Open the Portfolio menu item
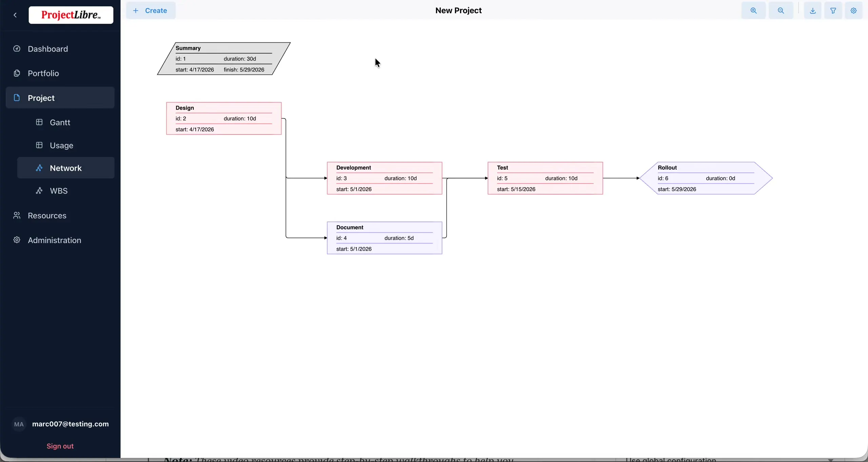 pos(60,73)
